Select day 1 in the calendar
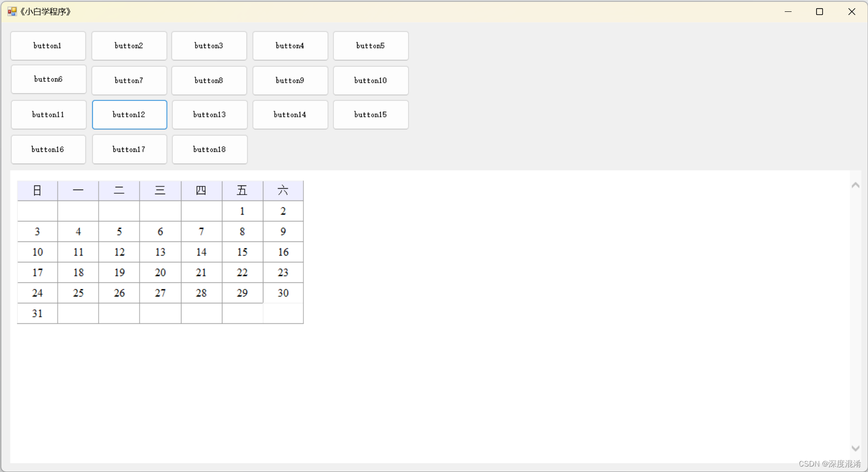The width and height of the screenshot is (868, 472). (x=242, y=211)
